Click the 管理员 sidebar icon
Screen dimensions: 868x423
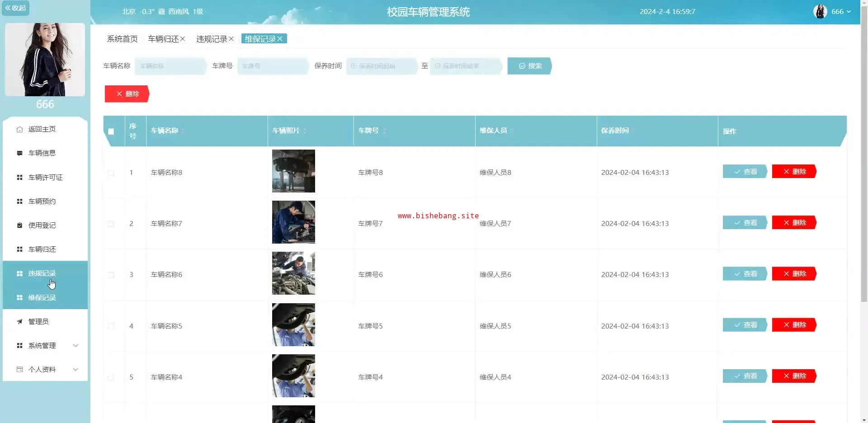(19, 322)
